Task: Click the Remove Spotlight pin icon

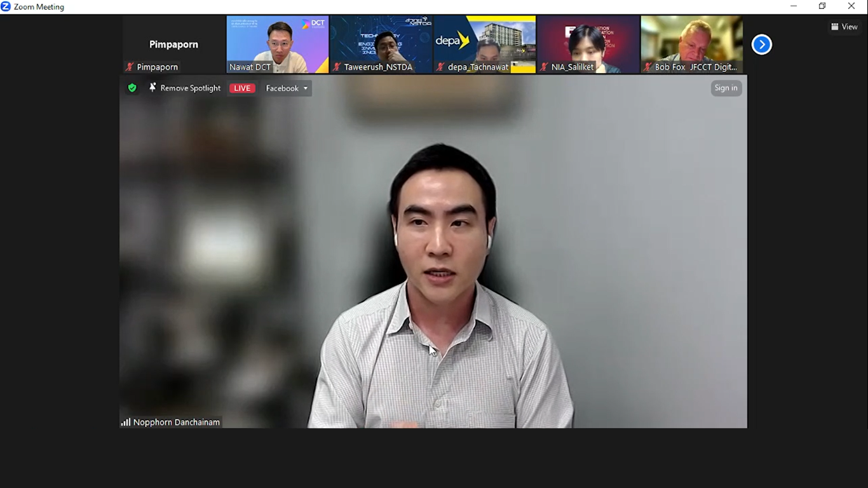Action: tap(153, 88)
